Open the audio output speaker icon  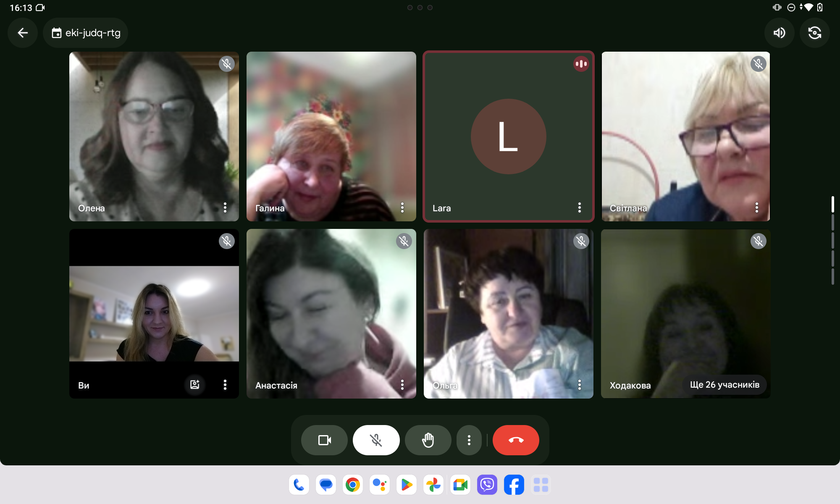[779, 33]
